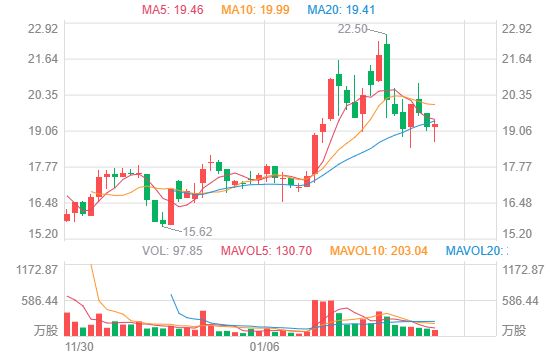Click the right volume axis 586.44 label
This screenshot has height=360, width=560.
(520, 301)
